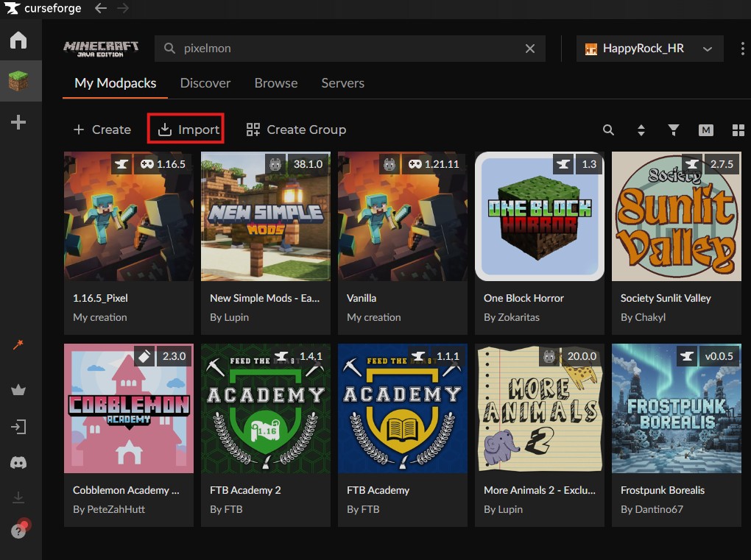Open the sort order arrows icon

pos(641,130)
